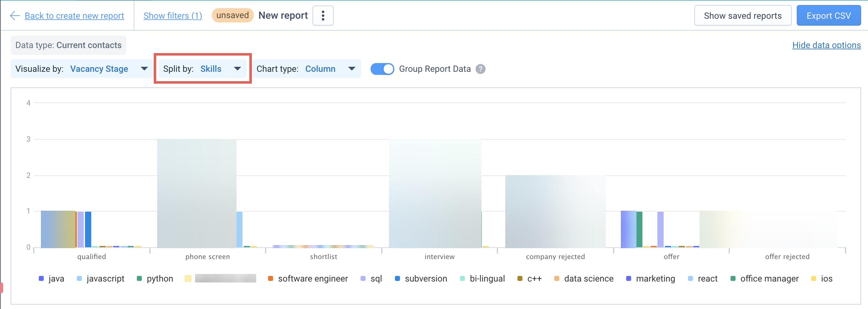This screenshot has height=309, width=868.
Task: Toggle the python legend swatch
Action: coord(139,279)
